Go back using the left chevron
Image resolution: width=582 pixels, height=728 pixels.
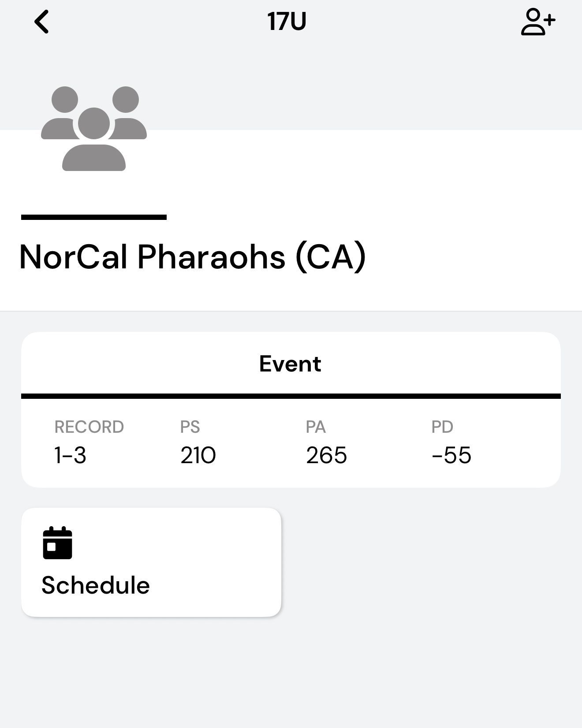coord(42,22)
